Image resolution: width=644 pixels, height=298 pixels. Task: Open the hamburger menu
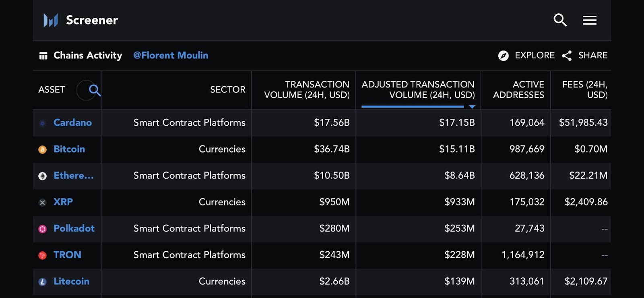click(x=589, y=20)
